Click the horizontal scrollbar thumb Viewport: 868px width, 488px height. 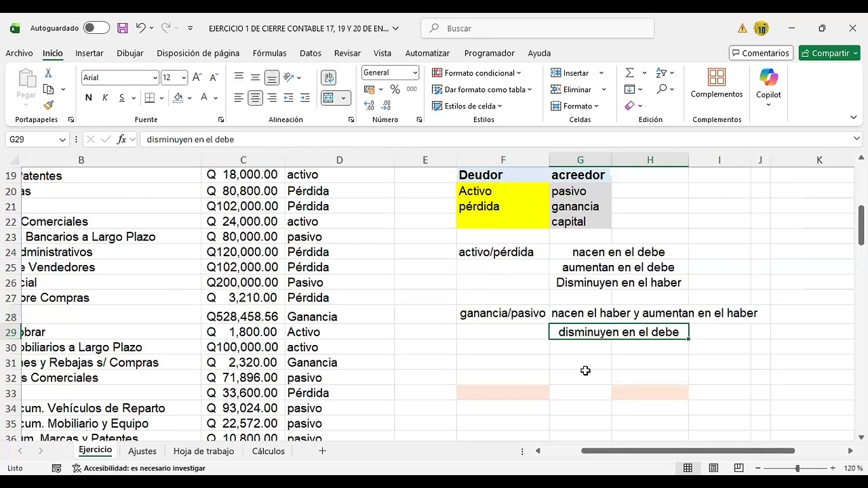[x=688, y=451]
